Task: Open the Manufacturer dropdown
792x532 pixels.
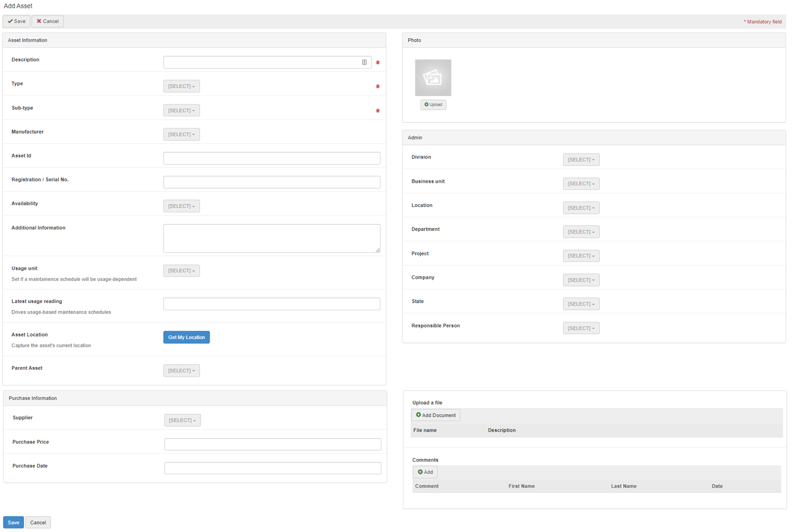Action: coord(181,134)
